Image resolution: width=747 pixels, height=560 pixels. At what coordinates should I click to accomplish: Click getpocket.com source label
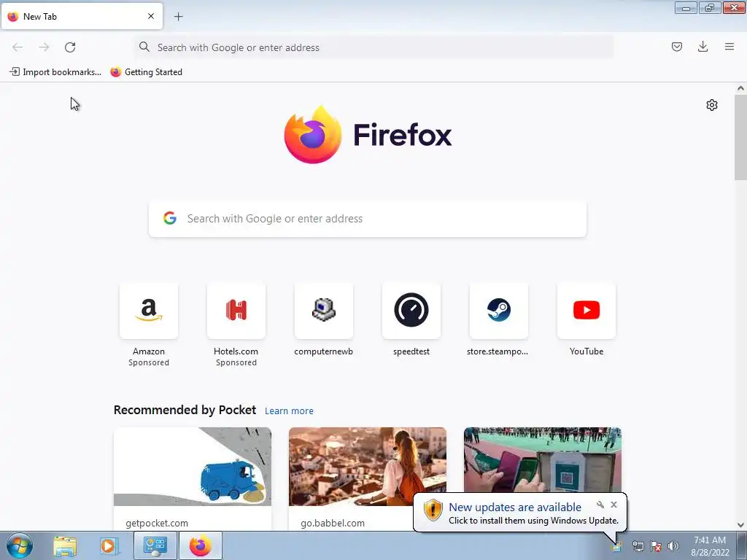point(157,524)
